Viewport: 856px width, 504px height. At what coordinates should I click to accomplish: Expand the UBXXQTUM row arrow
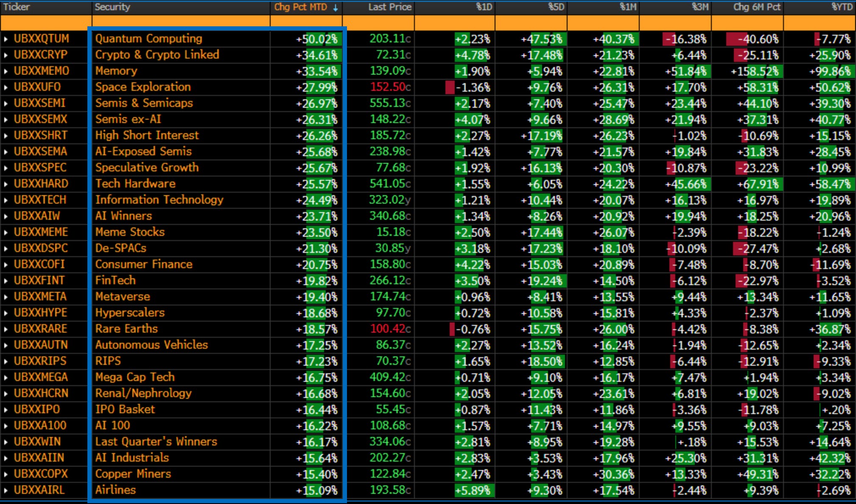tap(6, 39)
